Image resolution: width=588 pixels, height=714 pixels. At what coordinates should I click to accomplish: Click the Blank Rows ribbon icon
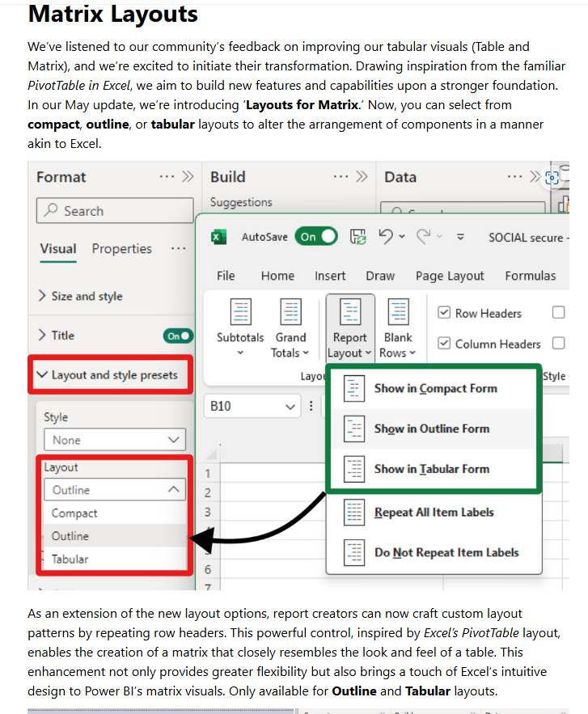pyautogui.click(x=399, y=311)
